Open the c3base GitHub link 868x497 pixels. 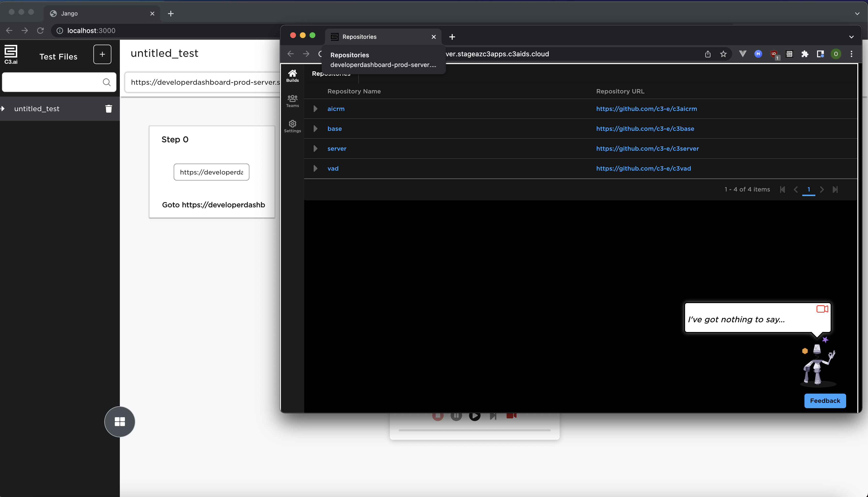[x=645, y=129]
